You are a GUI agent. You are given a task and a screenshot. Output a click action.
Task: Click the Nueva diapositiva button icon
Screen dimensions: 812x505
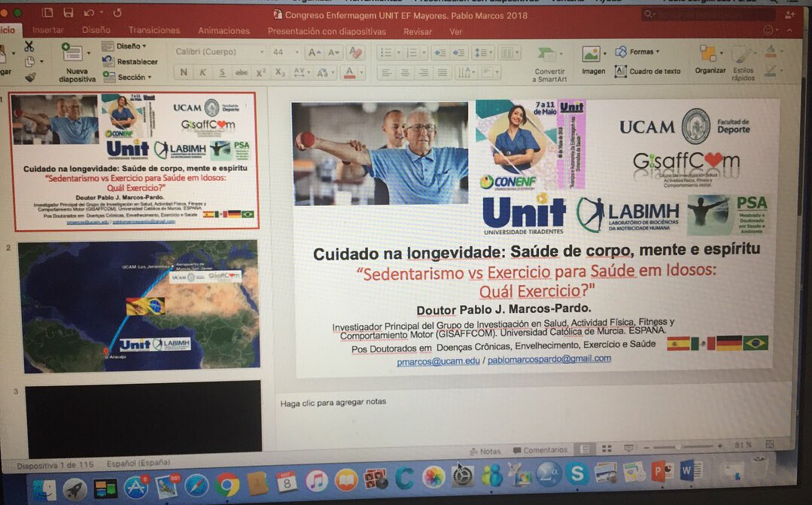tap(72, 53)
